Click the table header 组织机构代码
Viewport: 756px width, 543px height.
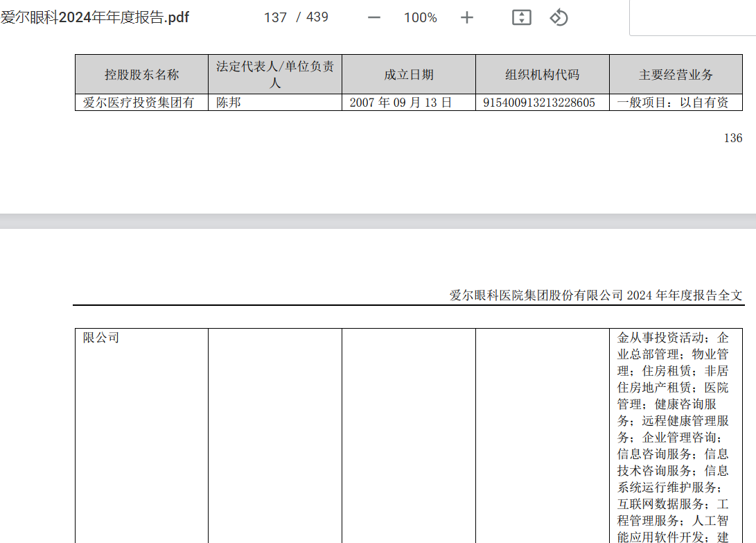(541, 74)
